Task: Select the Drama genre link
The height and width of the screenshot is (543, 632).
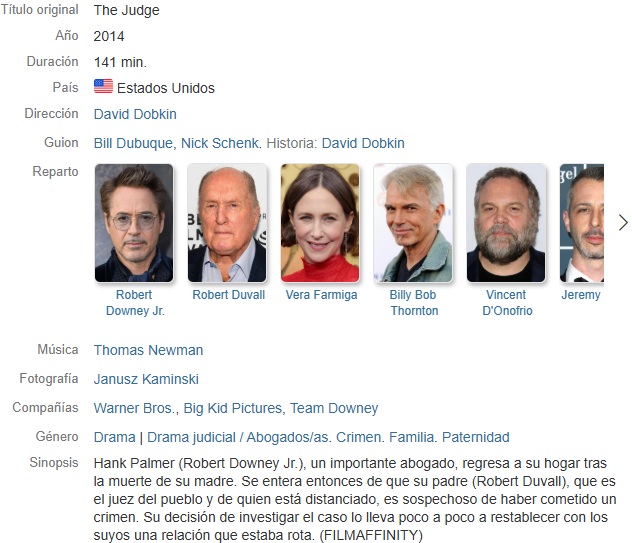Action: coord(114,437)
